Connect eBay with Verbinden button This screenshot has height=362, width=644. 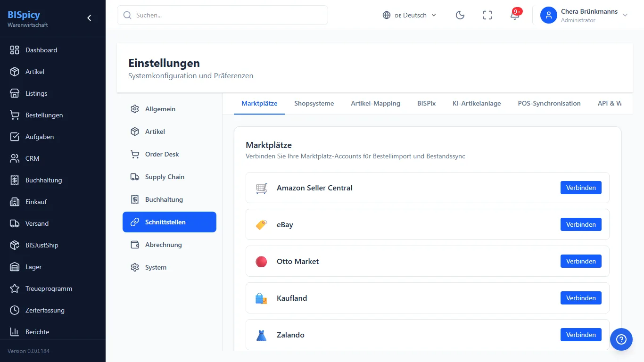pyautogui.click(x=581, y=224)
